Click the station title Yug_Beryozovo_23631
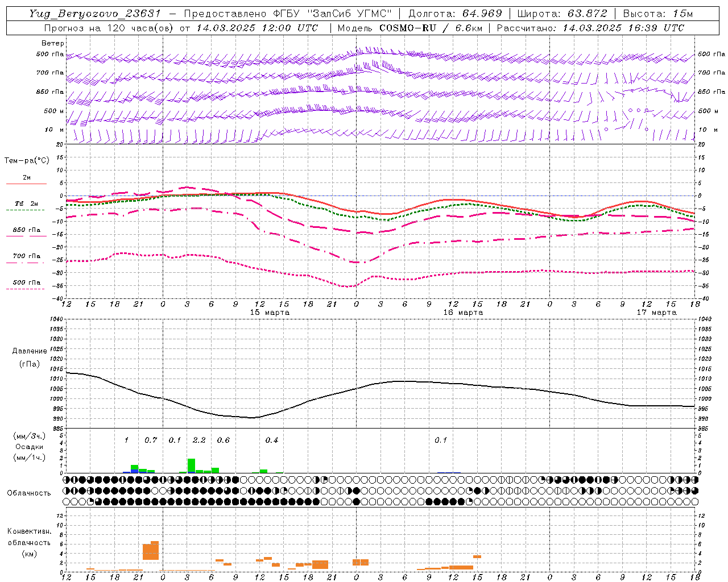The height and width of the screenshot is (582, 728). (95, 14)
